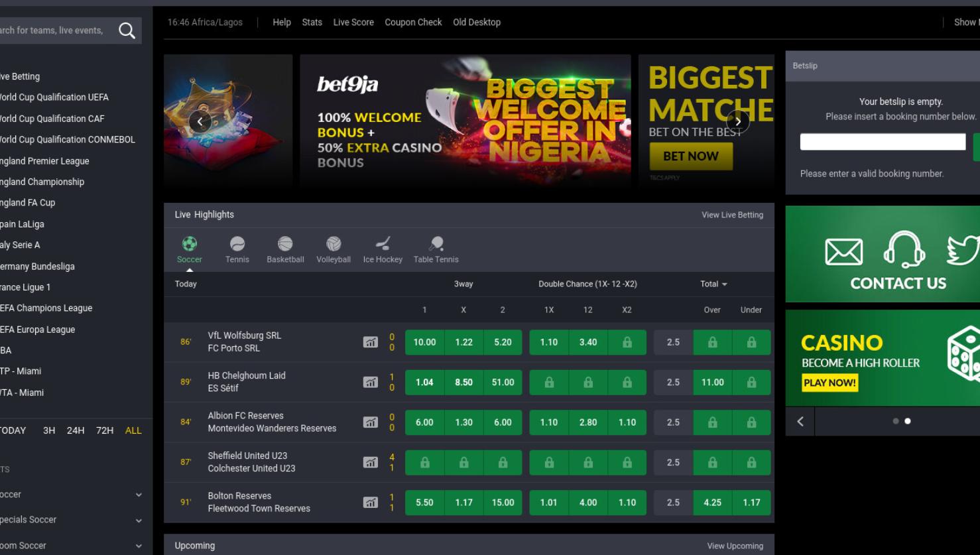Open stats icon for Bolton Reserves match

370,503
